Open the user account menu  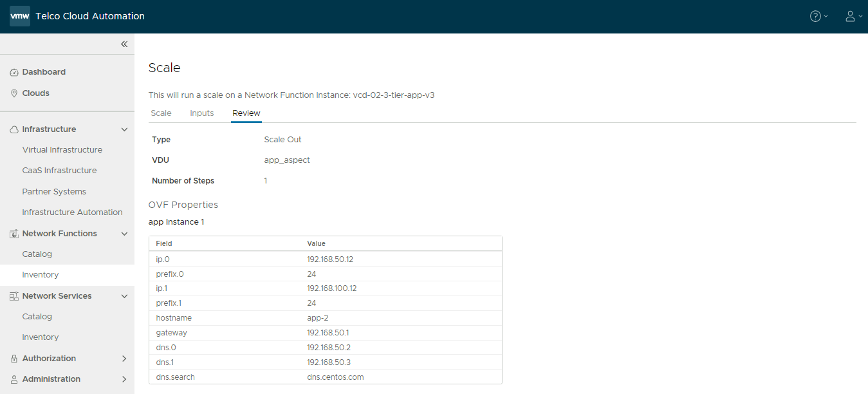(x=850, y=16)
